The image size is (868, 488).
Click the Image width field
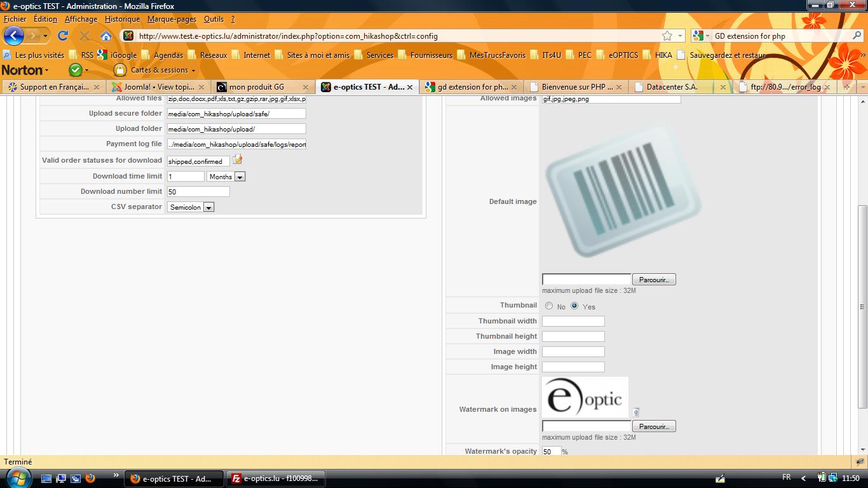click(x=573, y=351)
